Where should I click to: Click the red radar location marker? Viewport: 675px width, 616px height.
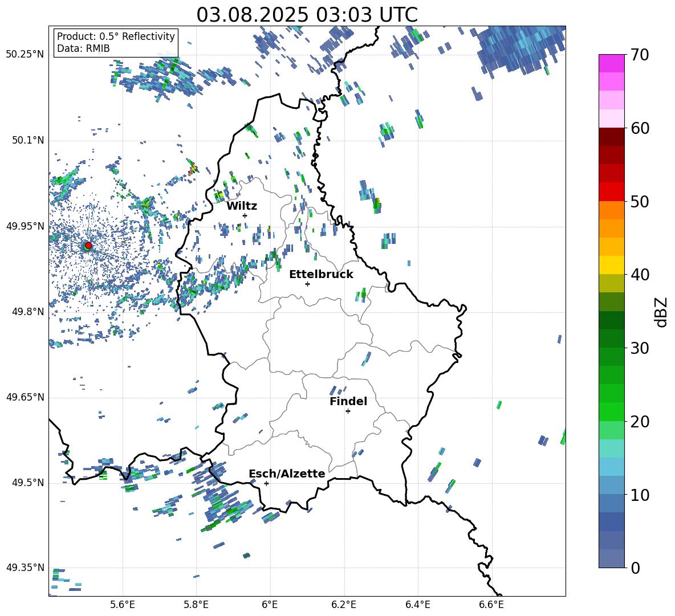pos(88,245)
